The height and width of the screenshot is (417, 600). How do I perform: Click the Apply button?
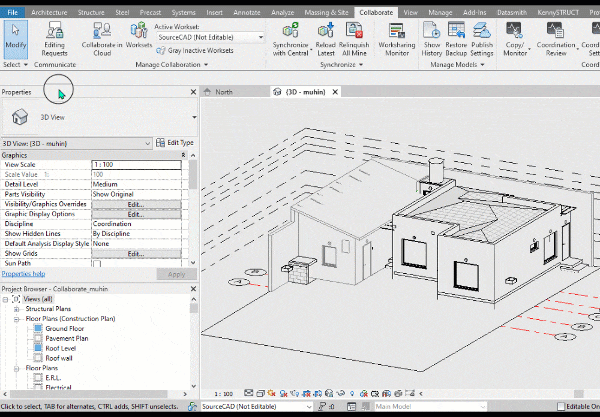point(176,274)
